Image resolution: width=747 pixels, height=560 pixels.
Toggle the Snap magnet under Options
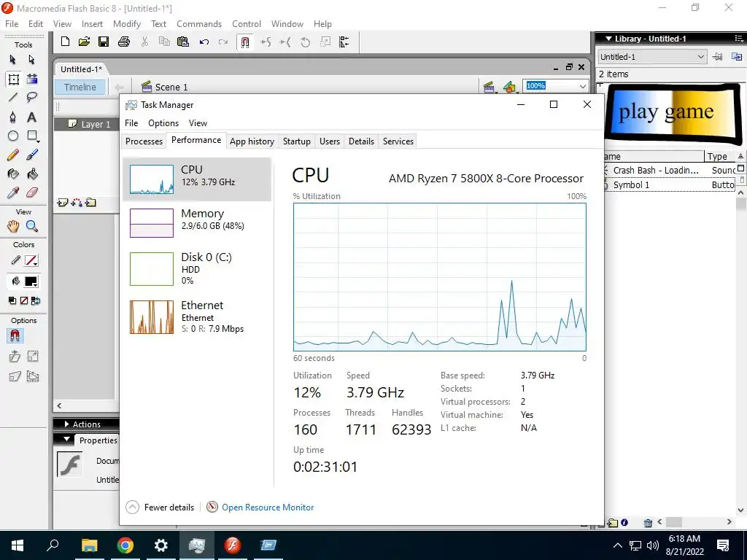coord(15,336)
